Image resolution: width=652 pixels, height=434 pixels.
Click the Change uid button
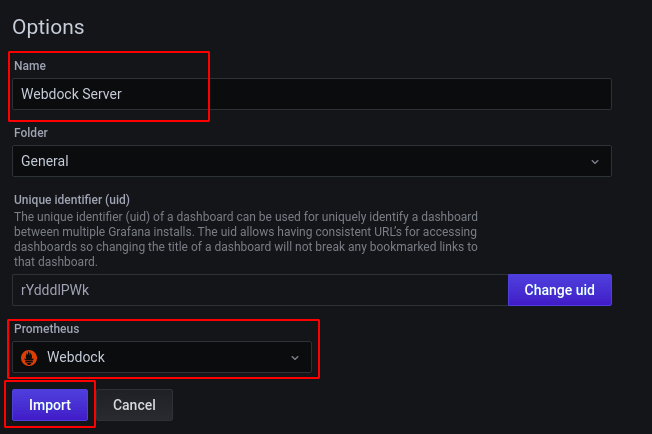(x=559, y=290)
